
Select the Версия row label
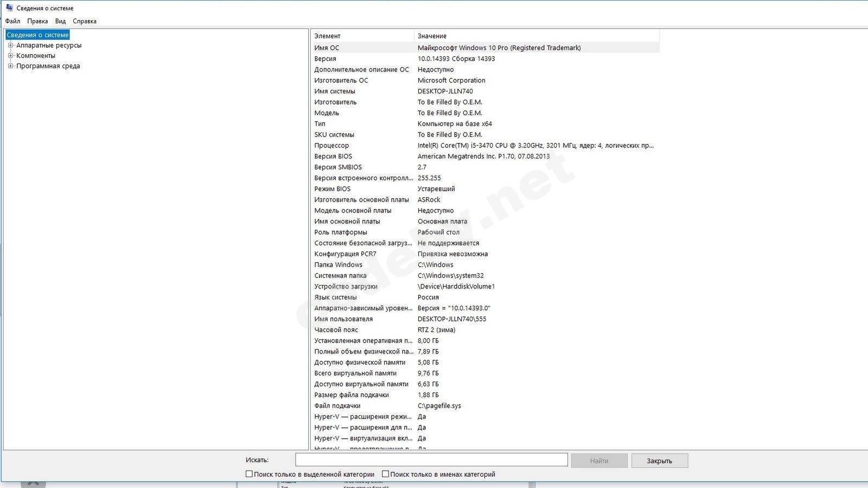325,59
